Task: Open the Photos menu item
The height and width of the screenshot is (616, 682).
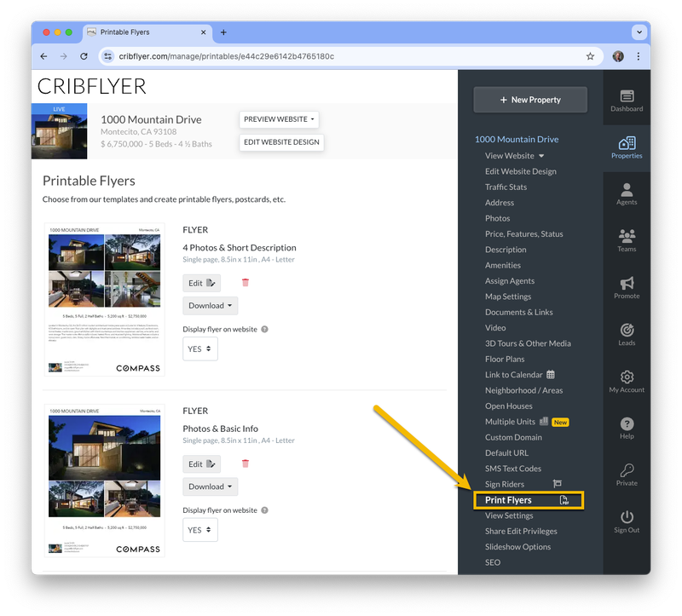Action: 498,218
